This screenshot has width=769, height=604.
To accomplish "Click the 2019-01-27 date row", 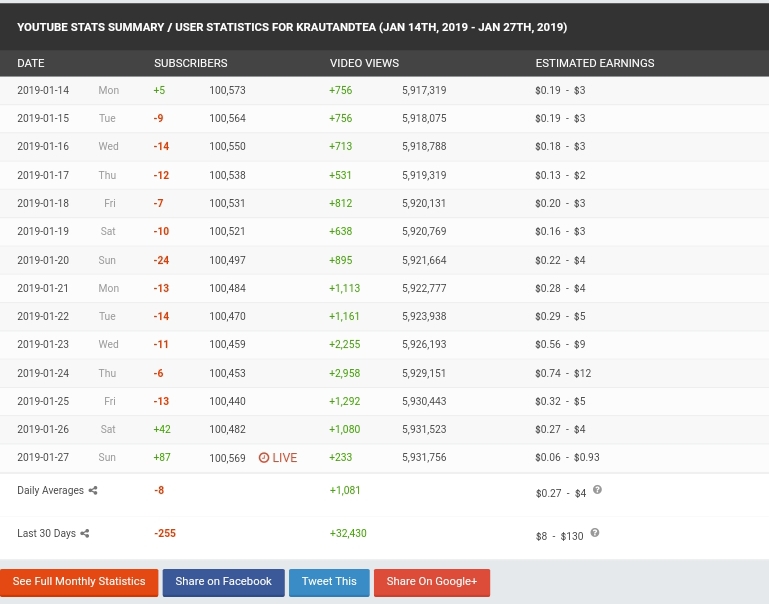I will tap(384, 457).
